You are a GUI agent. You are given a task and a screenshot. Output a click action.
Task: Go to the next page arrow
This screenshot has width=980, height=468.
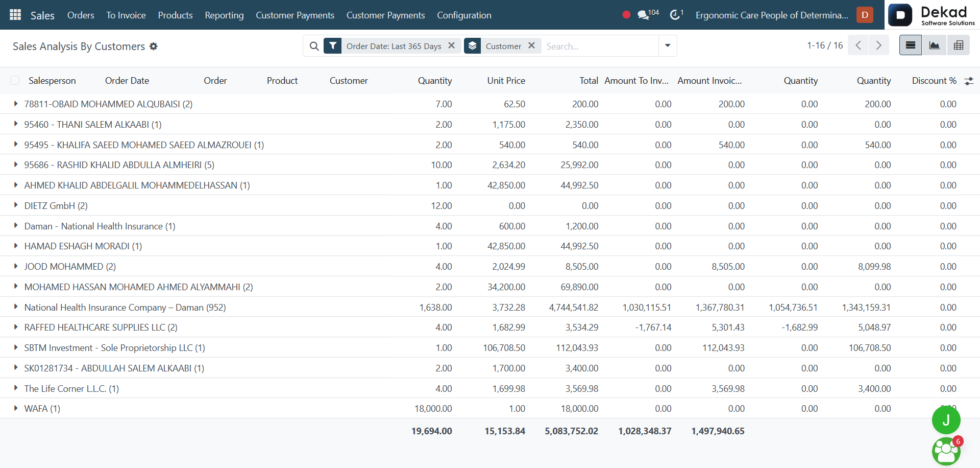(x=878, y=45)
